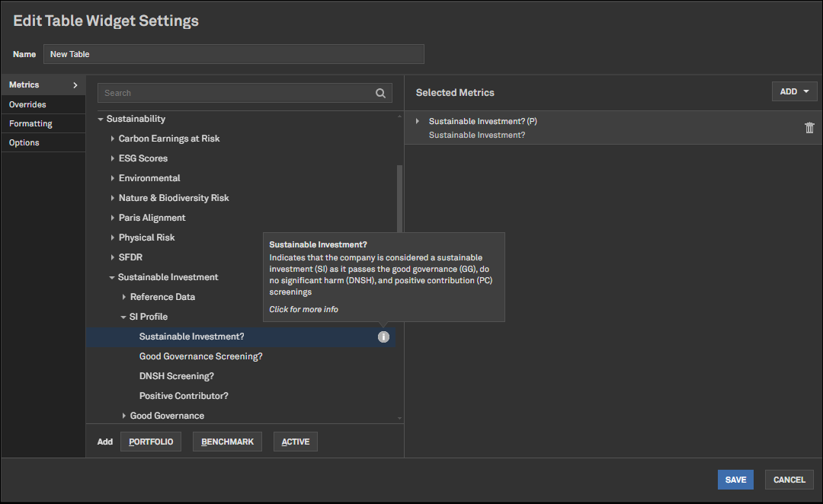Image resolution: width=823 pixels, height=504 pixels.
Task: Open the ADD dropdown menu
Action: 794,91
